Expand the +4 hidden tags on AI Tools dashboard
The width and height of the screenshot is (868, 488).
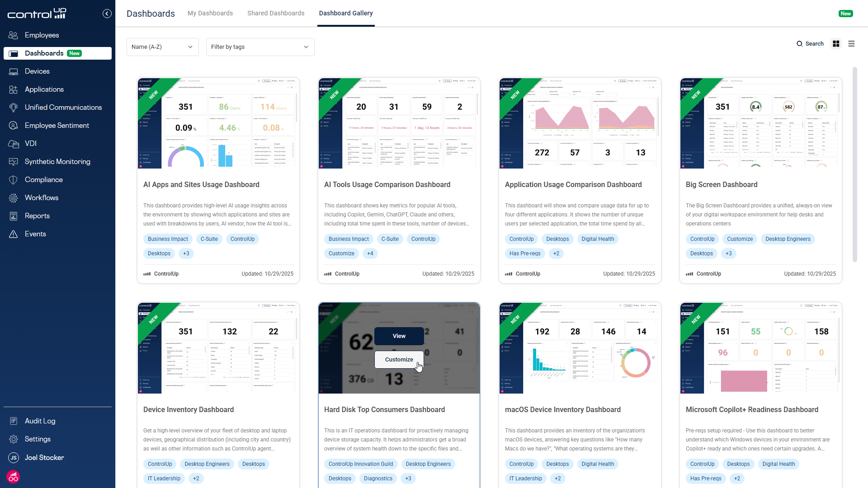370,253
